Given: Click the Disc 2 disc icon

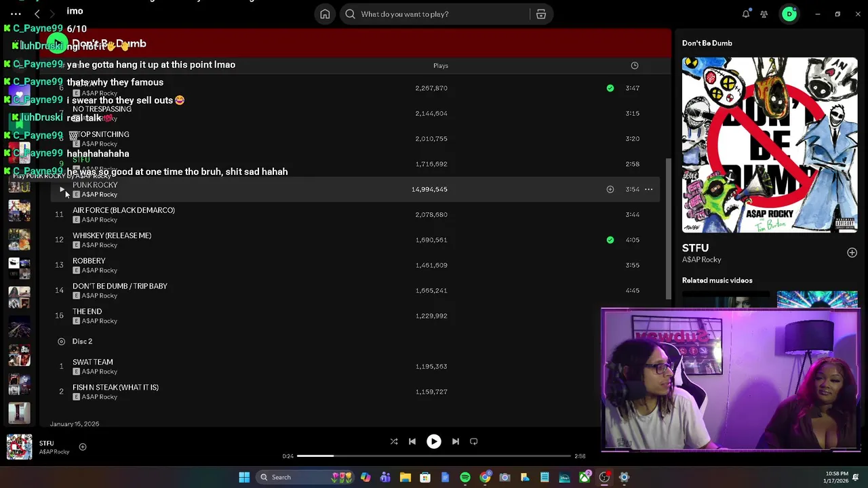Looking at the screenshot, I should pos(62,342).
